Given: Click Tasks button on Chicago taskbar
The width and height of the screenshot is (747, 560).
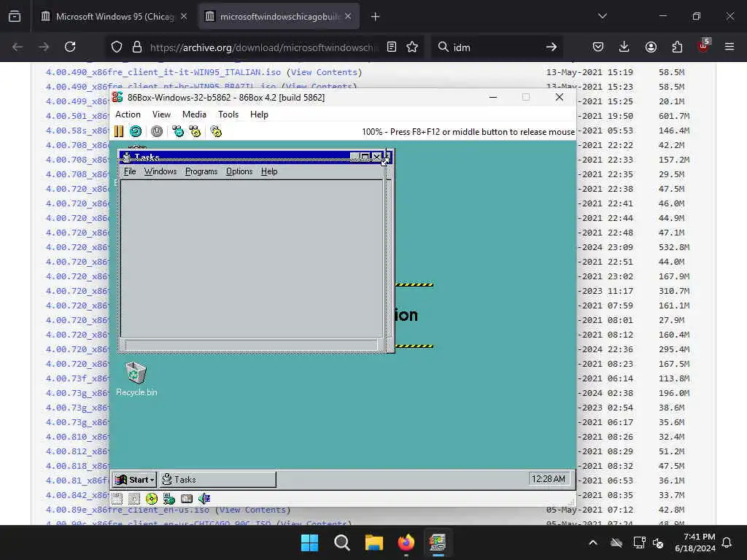Looking at the screenshot, I should (x=217, y=480).
